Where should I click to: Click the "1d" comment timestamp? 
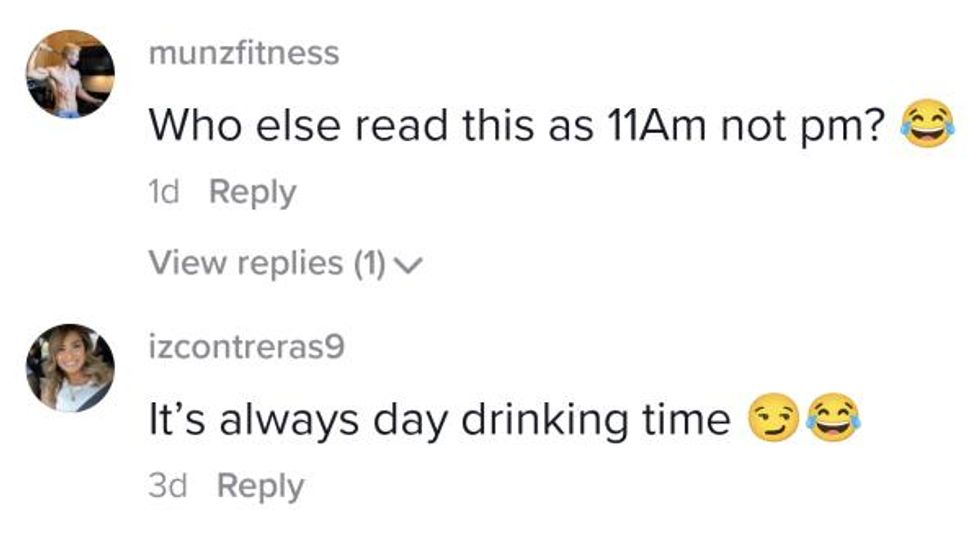(163, 192)
